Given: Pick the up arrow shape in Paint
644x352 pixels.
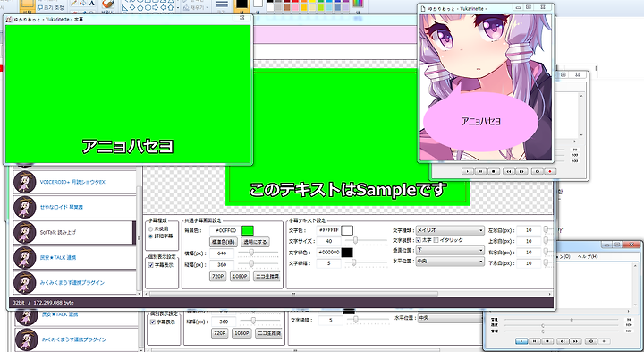Looking at the screenshot, I should tap(171, 7).
